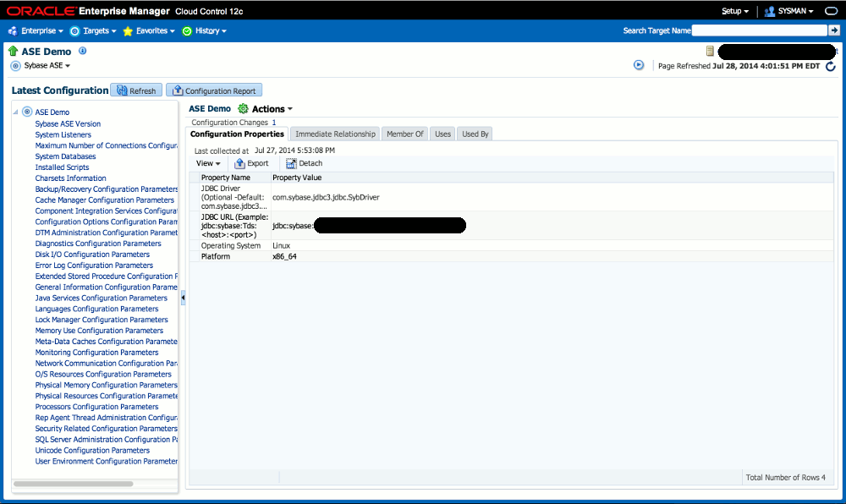The image size is (846, 504).
Task: Select System Listeners tree item
Action: 63,134
